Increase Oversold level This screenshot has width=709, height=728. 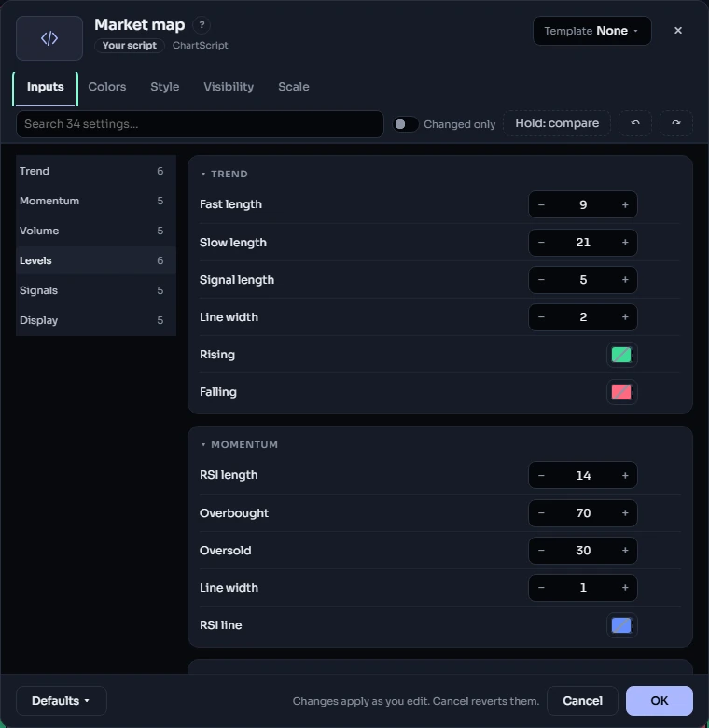point(625,551)
